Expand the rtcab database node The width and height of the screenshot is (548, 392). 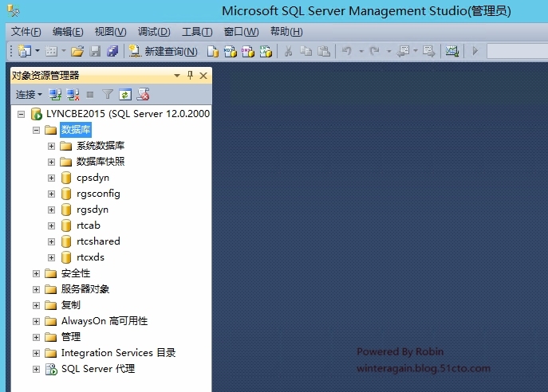point(51,225)
